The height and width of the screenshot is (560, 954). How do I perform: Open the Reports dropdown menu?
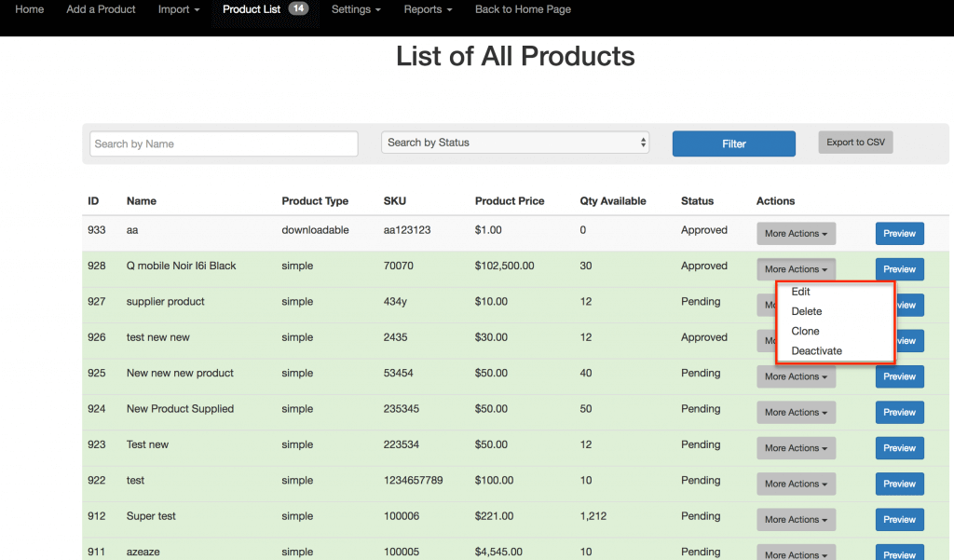click(x=428, y=9)
